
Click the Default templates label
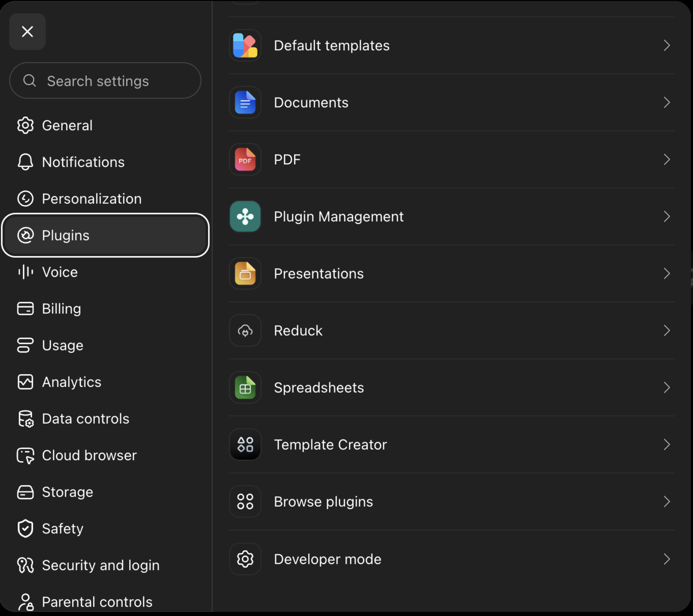pos(332,46)
